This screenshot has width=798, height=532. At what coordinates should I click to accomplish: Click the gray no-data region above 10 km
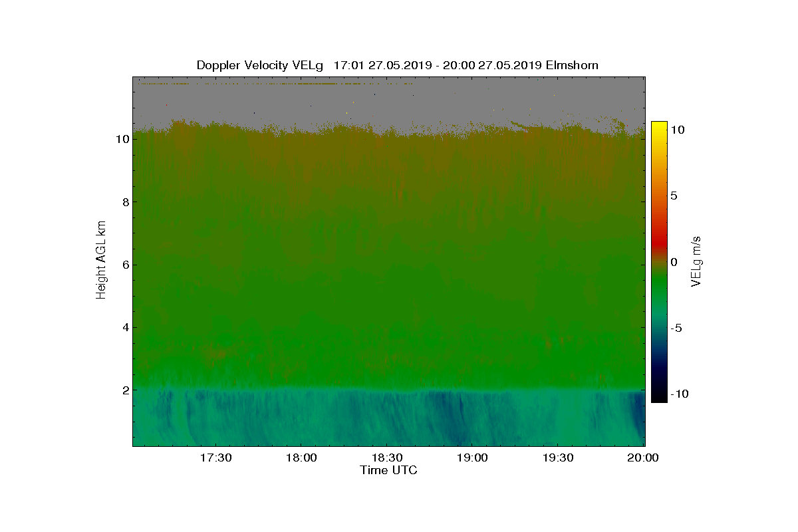(389, 103)
